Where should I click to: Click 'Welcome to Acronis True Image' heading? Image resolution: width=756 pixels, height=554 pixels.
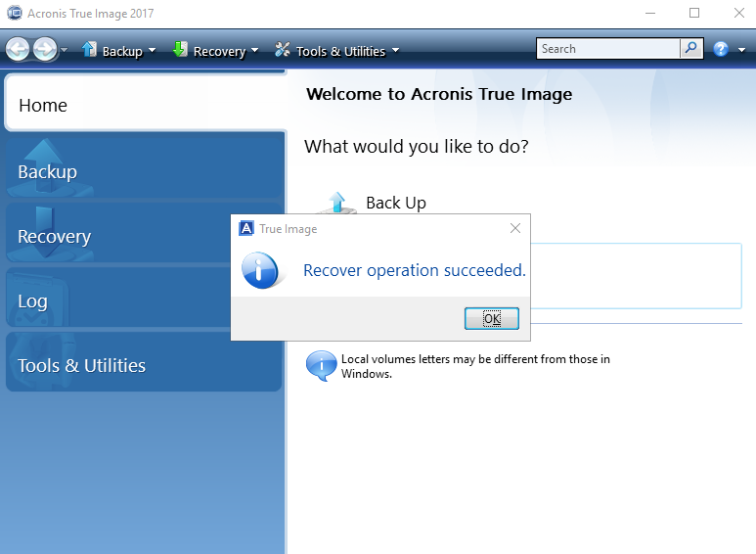[x=439, y=94]
